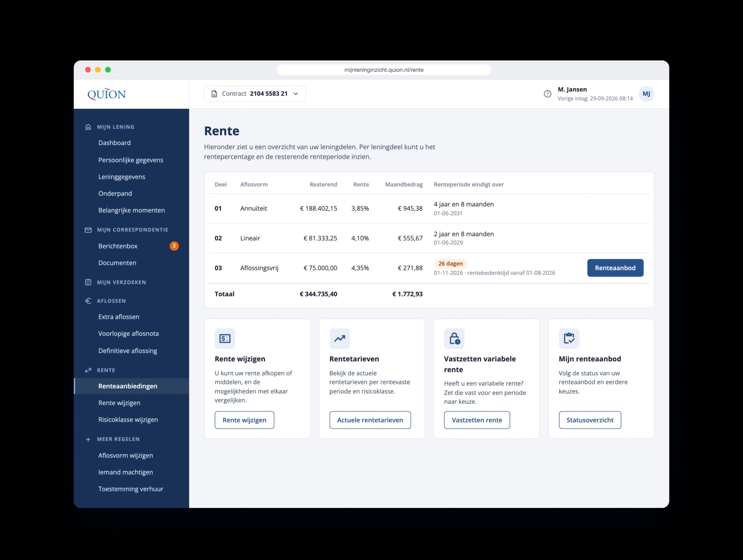This screenshot has width=743, height=560.
Task: Click the Rente wijzigen card button
Action: [244, 420]
